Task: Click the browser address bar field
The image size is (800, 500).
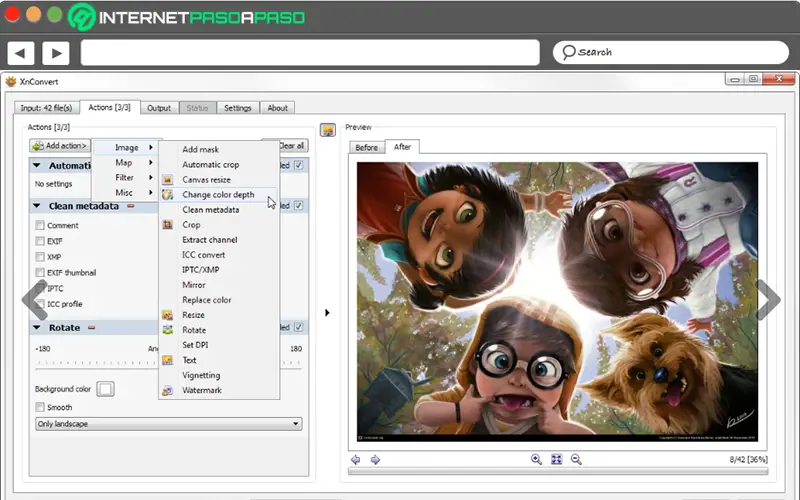Action: pyautogui.click(x=310, y=53)
